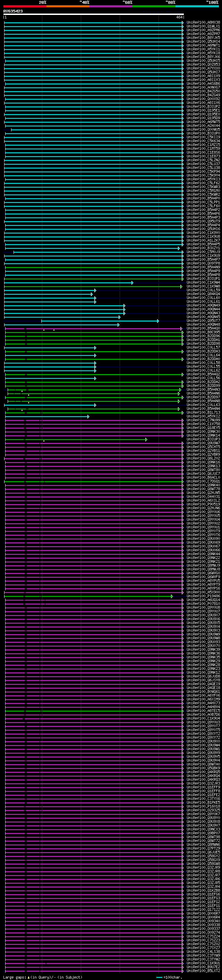Select hit label UniRef100_Q0Z853

203,65
